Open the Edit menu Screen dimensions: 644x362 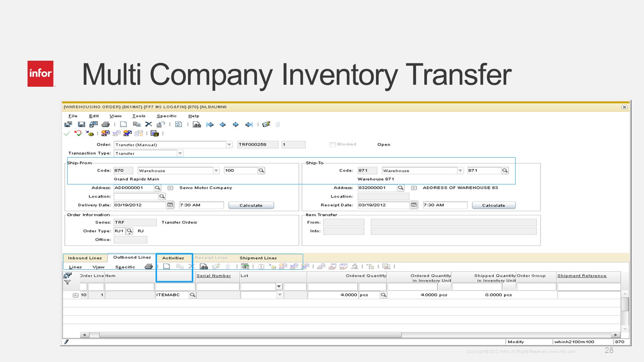click(x=94, y=116)
